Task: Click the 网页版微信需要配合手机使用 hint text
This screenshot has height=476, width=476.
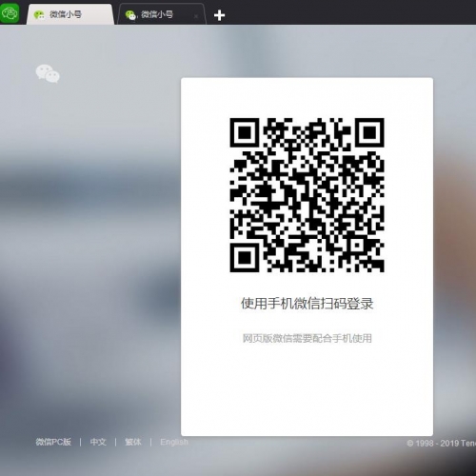Action: [x=307, y=338]
